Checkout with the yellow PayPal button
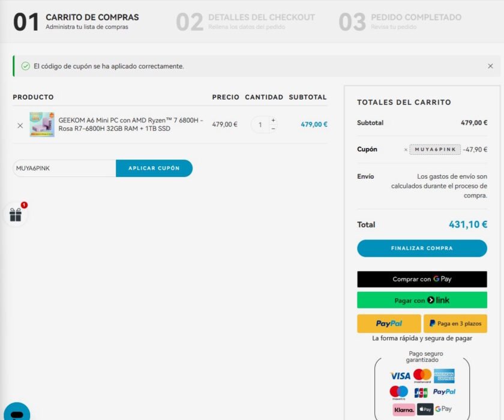504x420 pixels. 389,323
